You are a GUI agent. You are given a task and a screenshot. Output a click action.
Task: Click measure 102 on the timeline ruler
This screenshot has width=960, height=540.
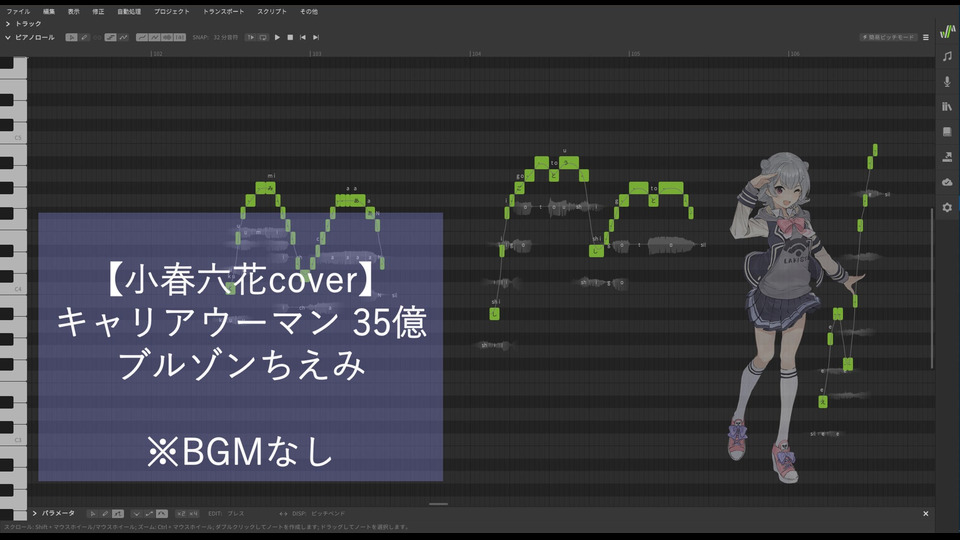coord(157,54)
